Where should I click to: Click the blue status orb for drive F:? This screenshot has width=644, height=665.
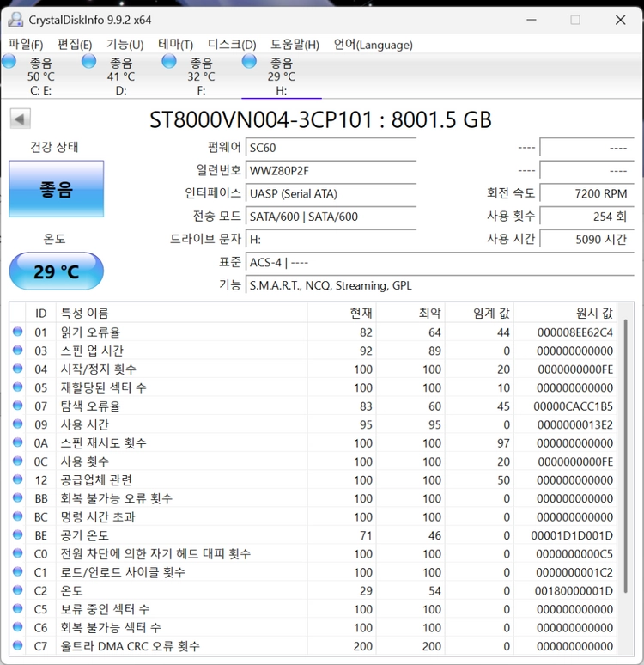pyautogui.click(x=169, y=62)
